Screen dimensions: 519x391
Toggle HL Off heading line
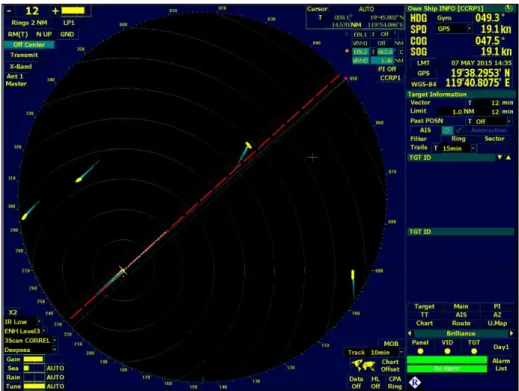375,382
